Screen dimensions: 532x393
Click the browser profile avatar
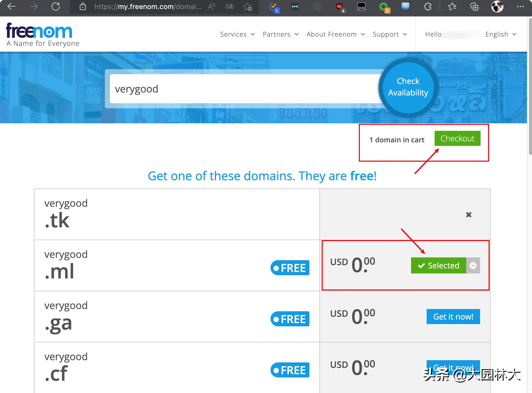tap(497, 7)
